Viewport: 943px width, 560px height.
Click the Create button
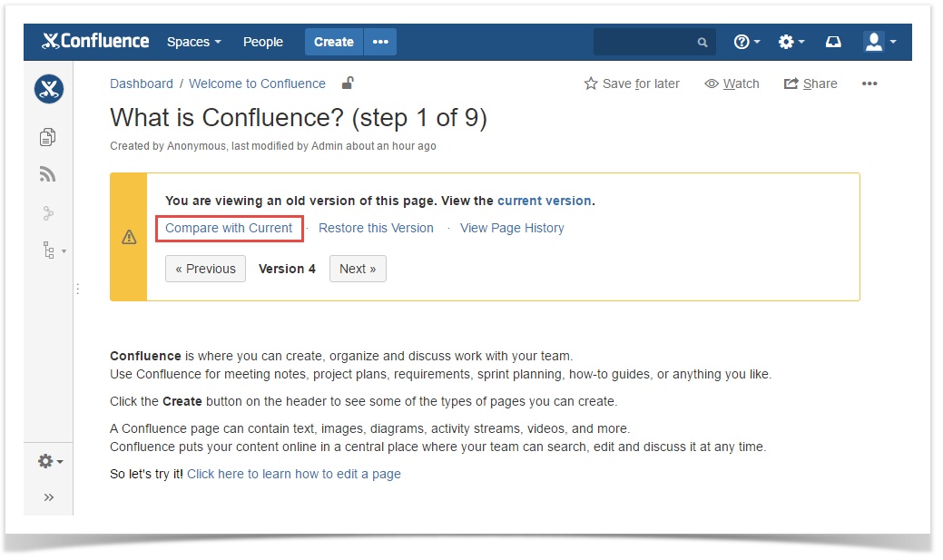point(334,42)
